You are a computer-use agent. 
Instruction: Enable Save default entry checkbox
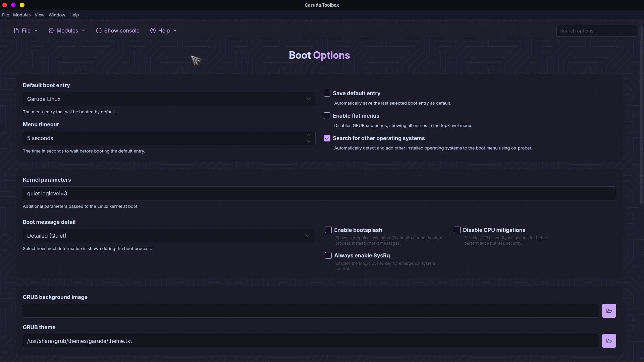tap(327, 93)
